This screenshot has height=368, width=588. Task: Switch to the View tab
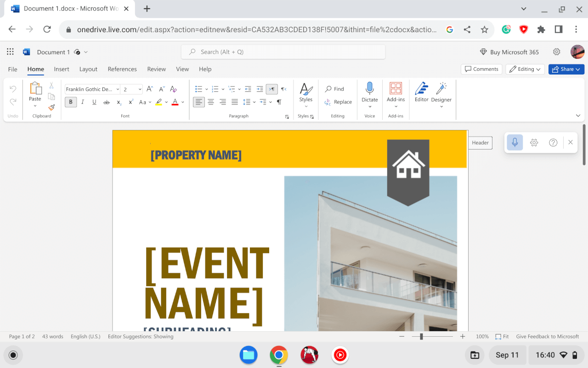[x=182, y=69]
